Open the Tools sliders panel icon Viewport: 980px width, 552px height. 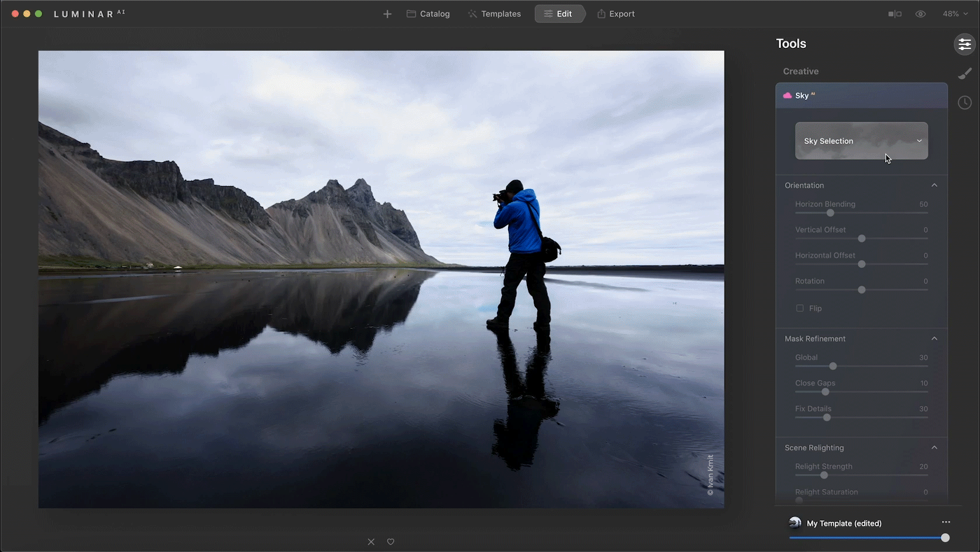[x=964, y=44]
